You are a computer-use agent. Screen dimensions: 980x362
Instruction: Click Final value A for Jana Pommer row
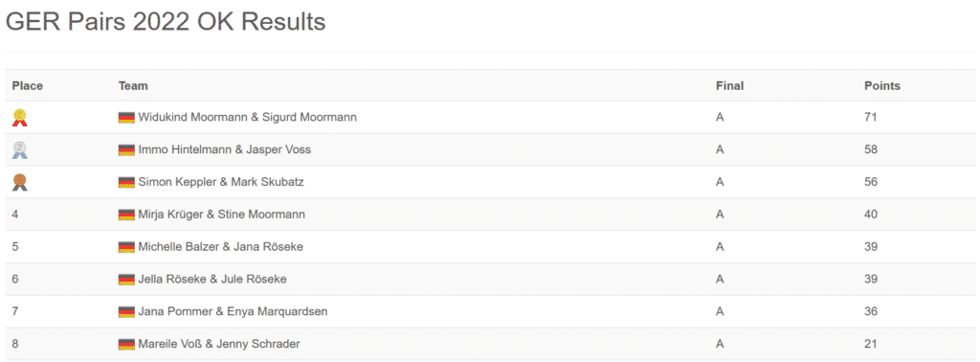(720, 311)
